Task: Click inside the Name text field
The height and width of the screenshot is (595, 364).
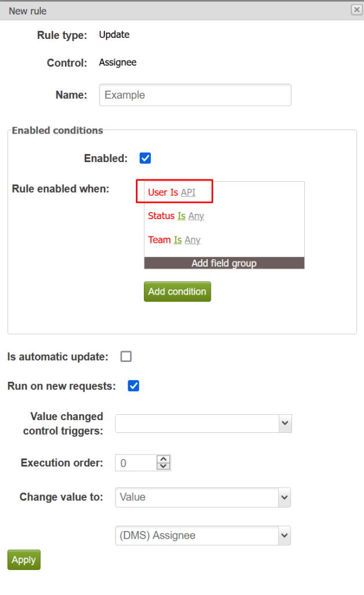Action: point(194,95)
